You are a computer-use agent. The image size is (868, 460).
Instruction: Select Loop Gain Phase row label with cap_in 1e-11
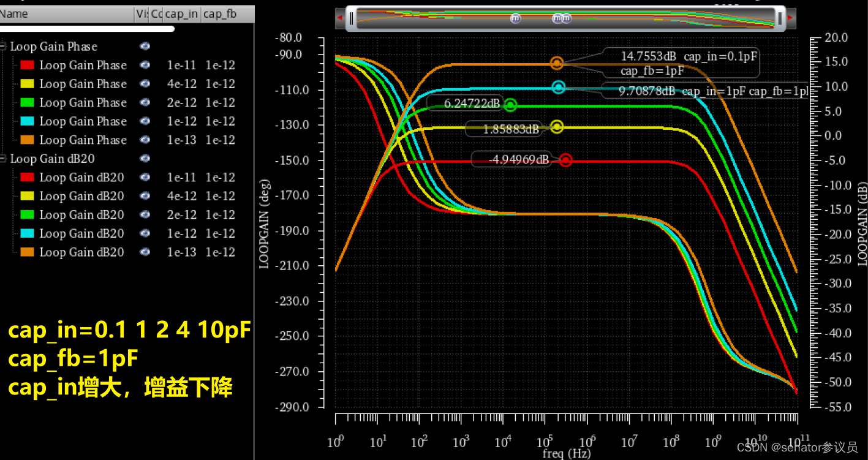(83, 65)
